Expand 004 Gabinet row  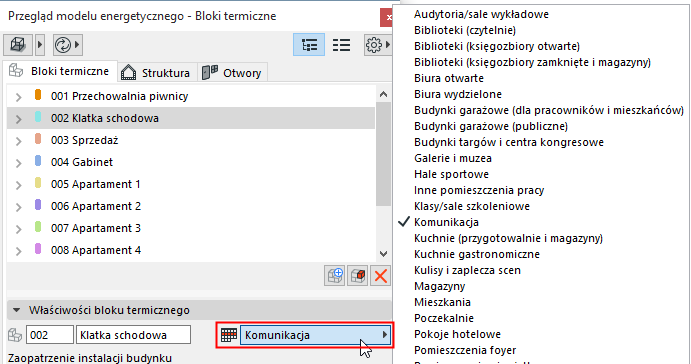click(19, 163)
